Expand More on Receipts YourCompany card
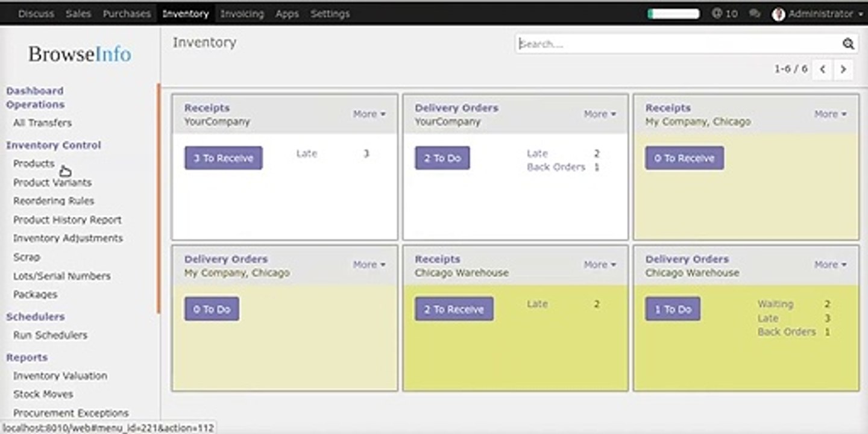 click(369, 114)
